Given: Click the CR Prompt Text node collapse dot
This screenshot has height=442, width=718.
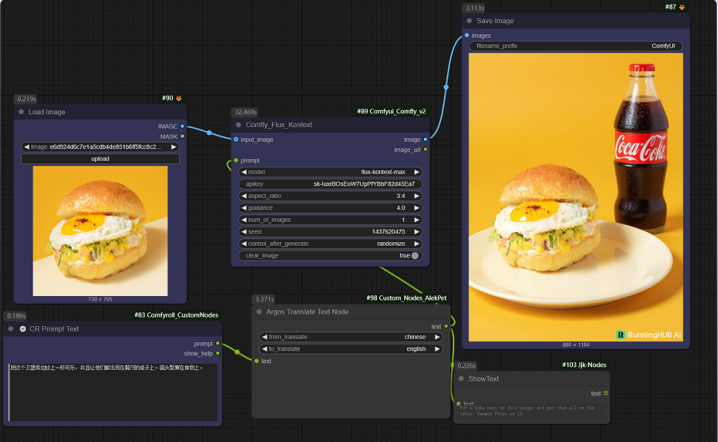Looking at the screenshot, I should (11, 328).
